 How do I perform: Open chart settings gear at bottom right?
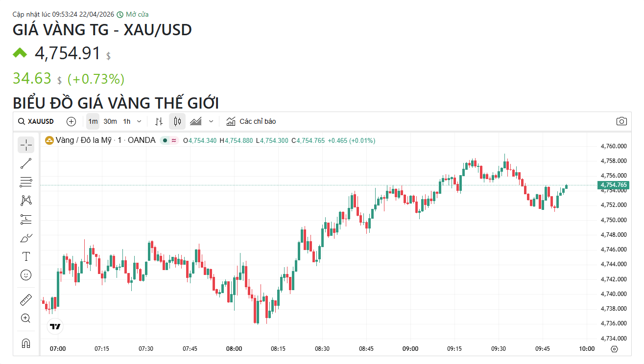pyautogui.click(x=615, y=349)
